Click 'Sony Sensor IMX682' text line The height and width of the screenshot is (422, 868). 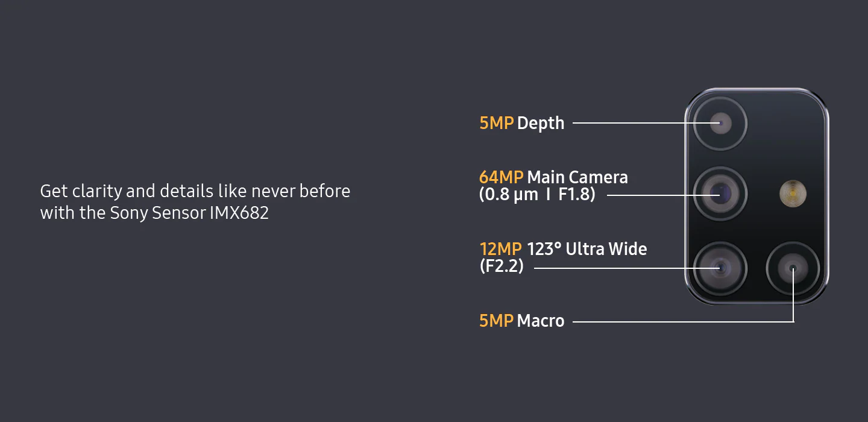point(154,213)
